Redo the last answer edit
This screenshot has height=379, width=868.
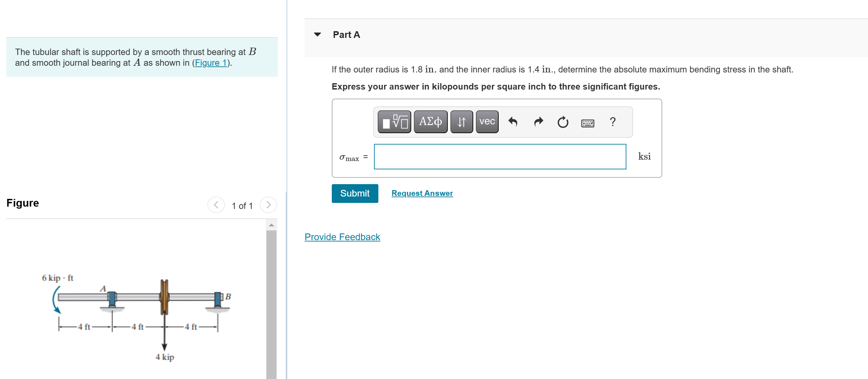539,122
